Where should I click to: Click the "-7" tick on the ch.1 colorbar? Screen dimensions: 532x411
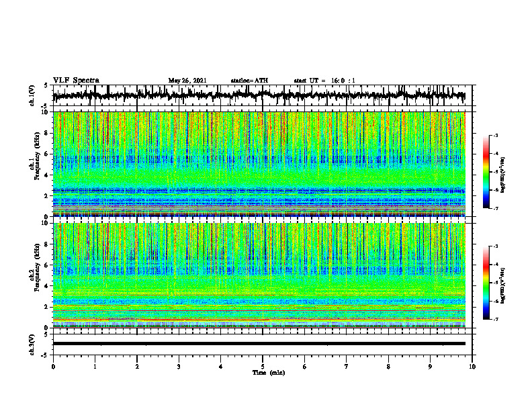(495, 208)
